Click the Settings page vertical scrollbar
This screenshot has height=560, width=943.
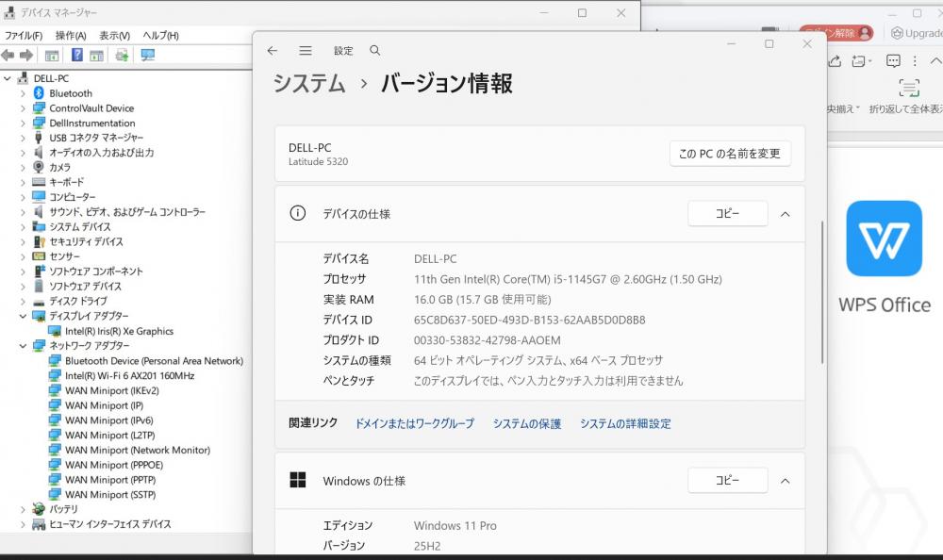pos(823,292)
